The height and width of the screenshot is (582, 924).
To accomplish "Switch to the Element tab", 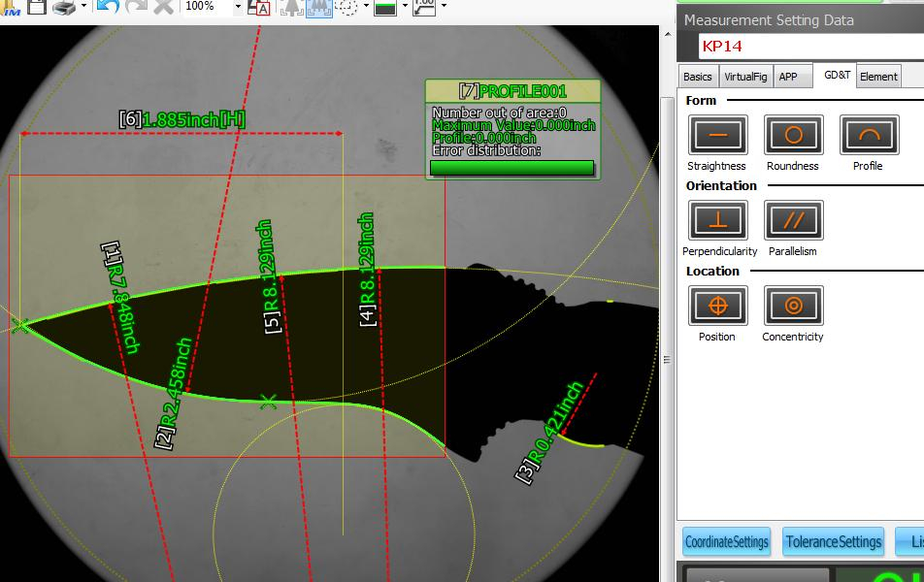I will [878, 77].
